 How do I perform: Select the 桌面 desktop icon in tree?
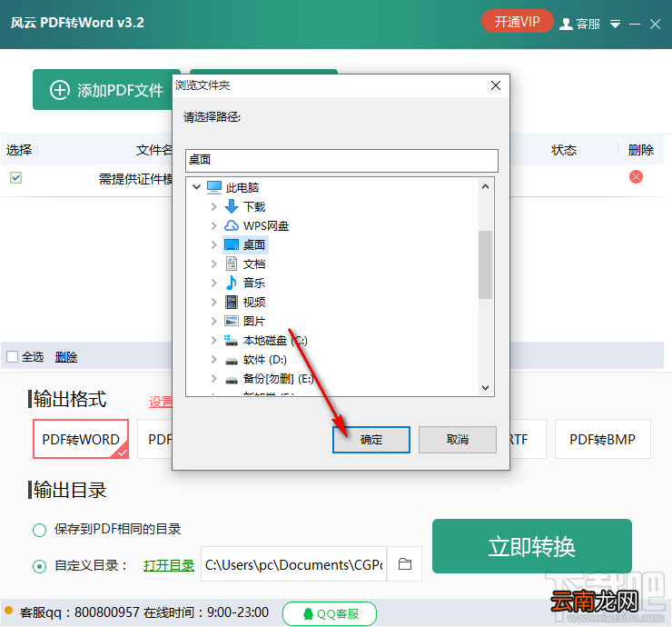[232, 244]
